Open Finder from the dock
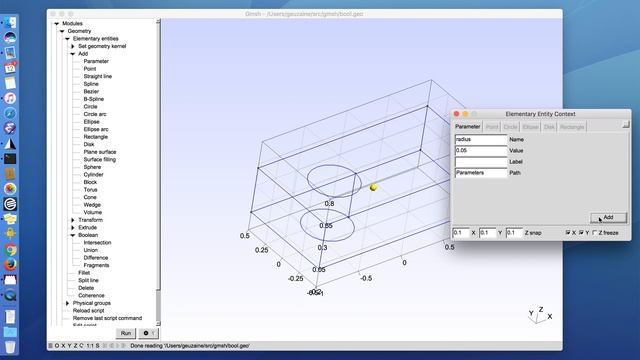 (10, 22)
